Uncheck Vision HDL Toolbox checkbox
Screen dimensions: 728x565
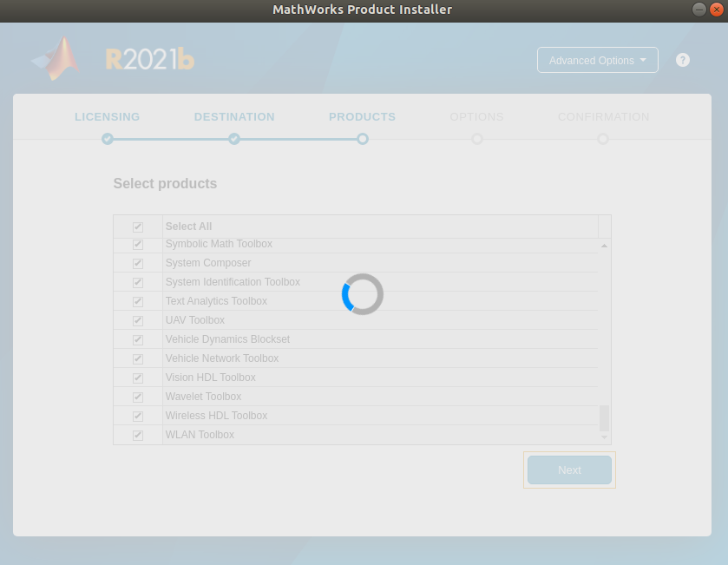coord(138,378)
